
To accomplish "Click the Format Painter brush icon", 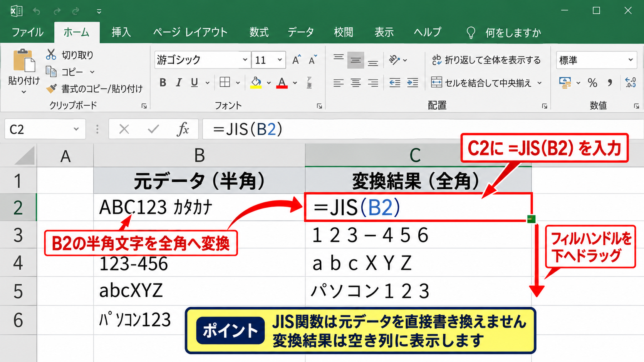I will pos(51,88).
